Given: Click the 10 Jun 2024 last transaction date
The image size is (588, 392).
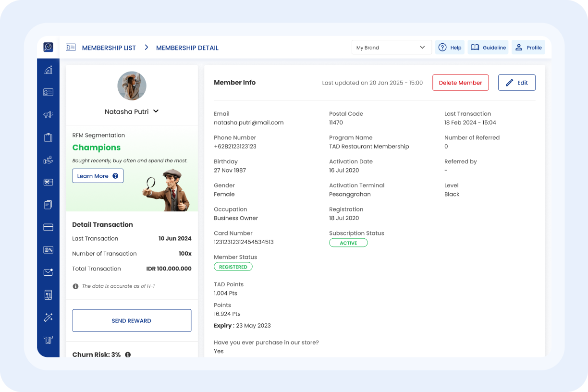Looking at the screenshot, I should pyautogui.click(x=175, y=238).
